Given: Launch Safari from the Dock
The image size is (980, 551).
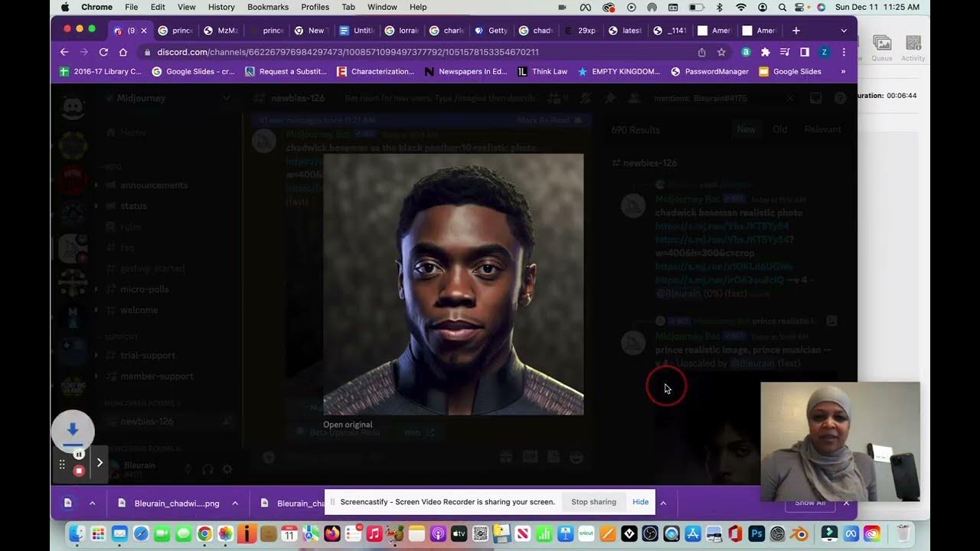Looking at the screenshot, I should [141, 533].
